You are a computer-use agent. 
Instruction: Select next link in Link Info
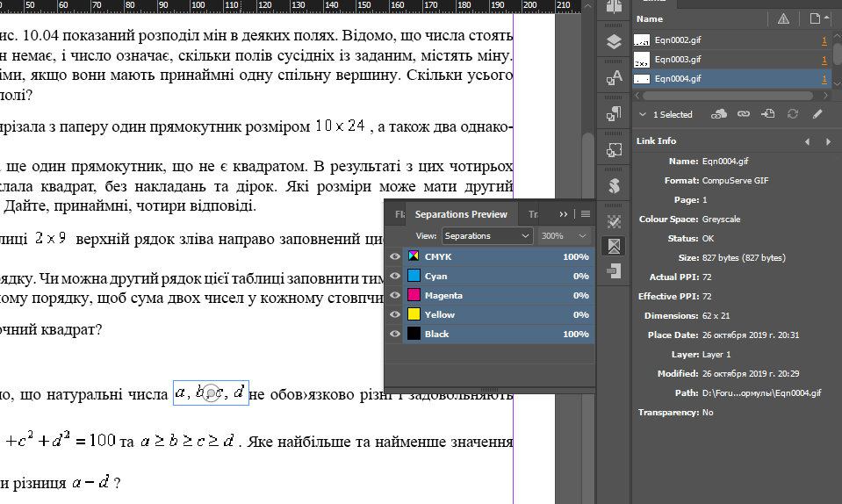click(828, 141)
